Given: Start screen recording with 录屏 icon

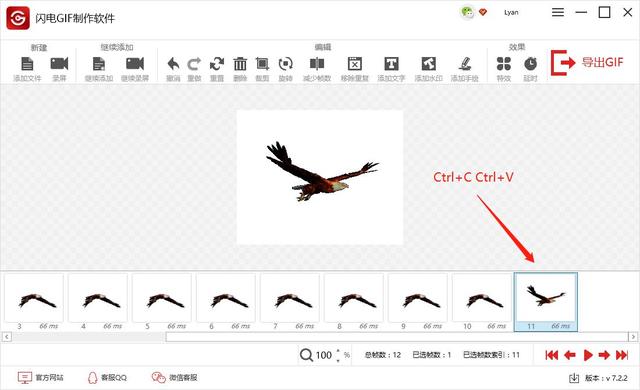Looking at the screenshot, I should point(59,64).
